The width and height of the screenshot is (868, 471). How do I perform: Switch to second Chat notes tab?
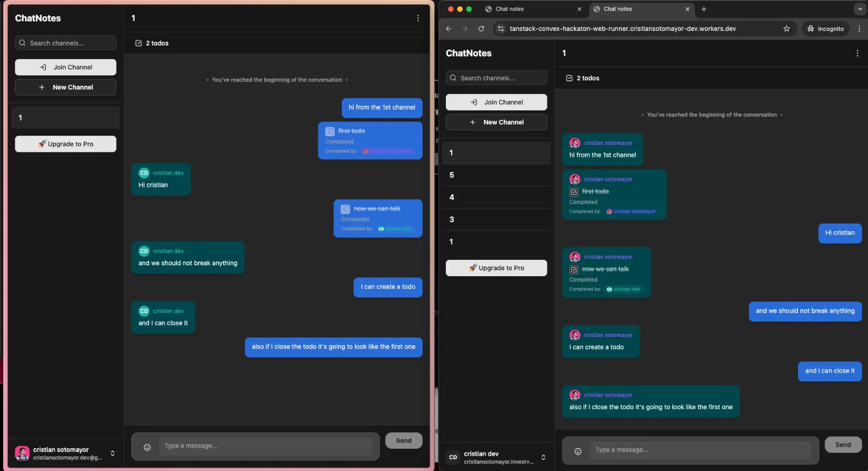coord(641,9)
